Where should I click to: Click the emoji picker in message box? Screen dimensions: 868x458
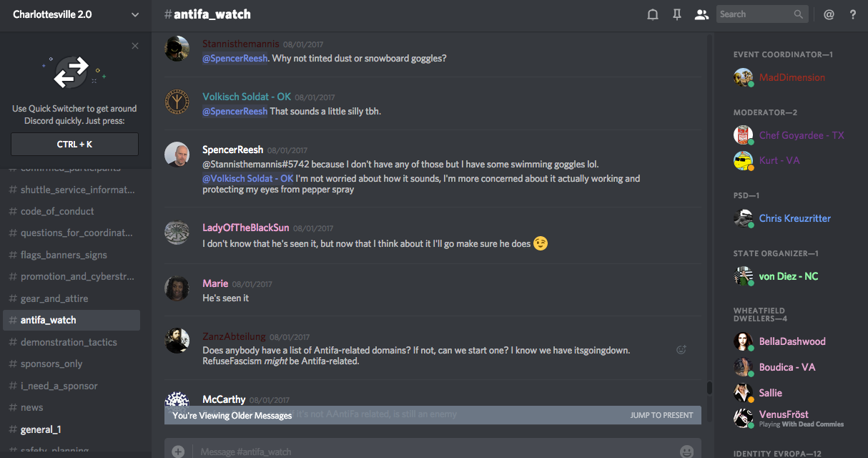click(x=687, y=451)
